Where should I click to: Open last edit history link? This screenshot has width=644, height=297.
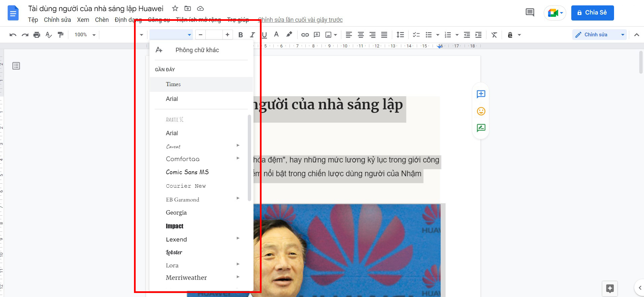[x=300, y=20]
